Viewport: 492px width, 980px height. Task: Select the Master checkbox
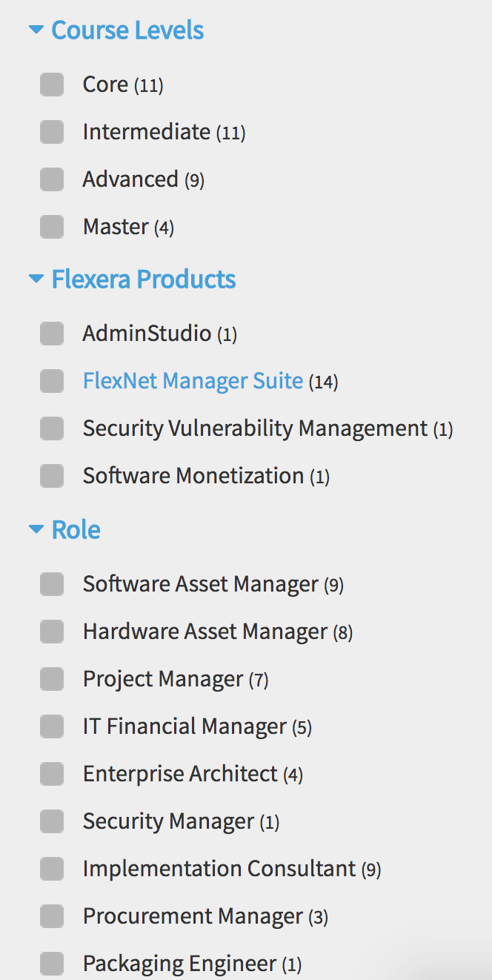pos(52,227)
